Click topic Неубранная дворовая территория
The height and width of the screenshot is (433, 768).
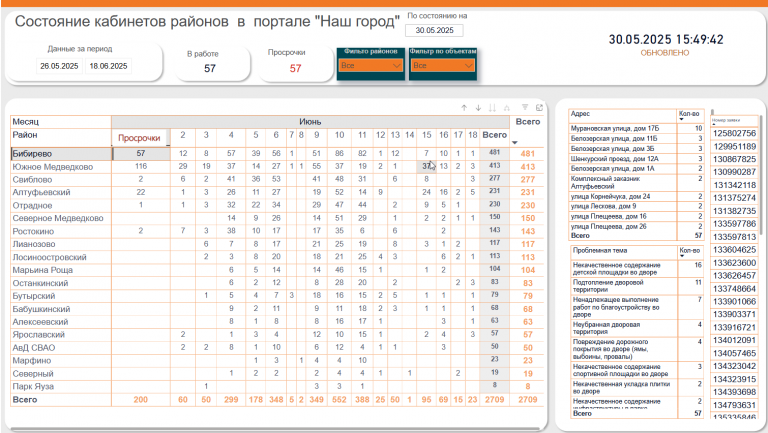pos(606,328)
